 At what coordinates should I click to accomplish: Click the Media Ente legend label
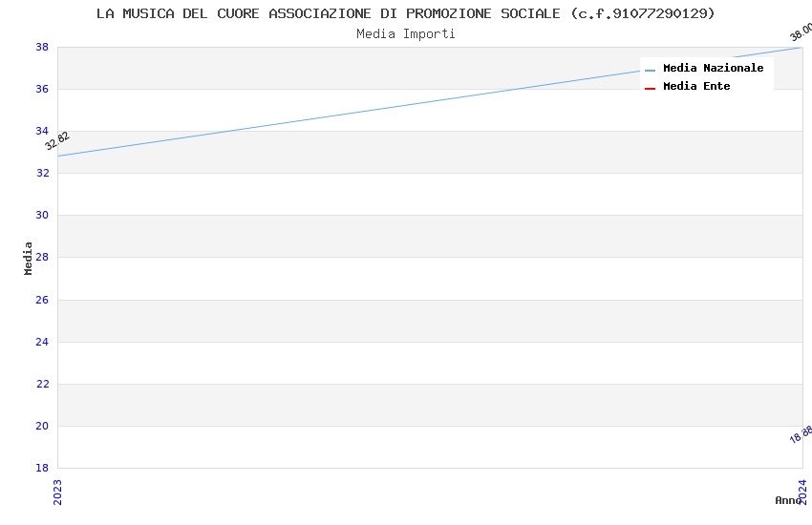(x=696, y=87)
